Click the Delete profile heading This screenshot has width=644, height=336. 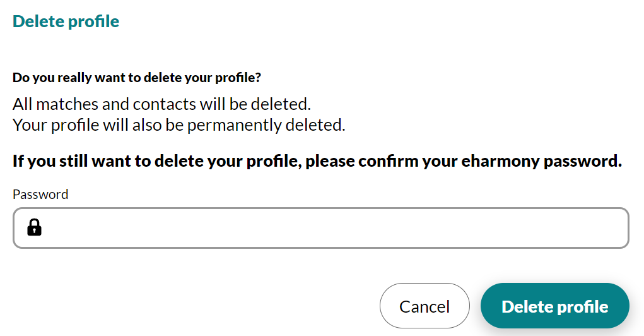coord(66,21)
